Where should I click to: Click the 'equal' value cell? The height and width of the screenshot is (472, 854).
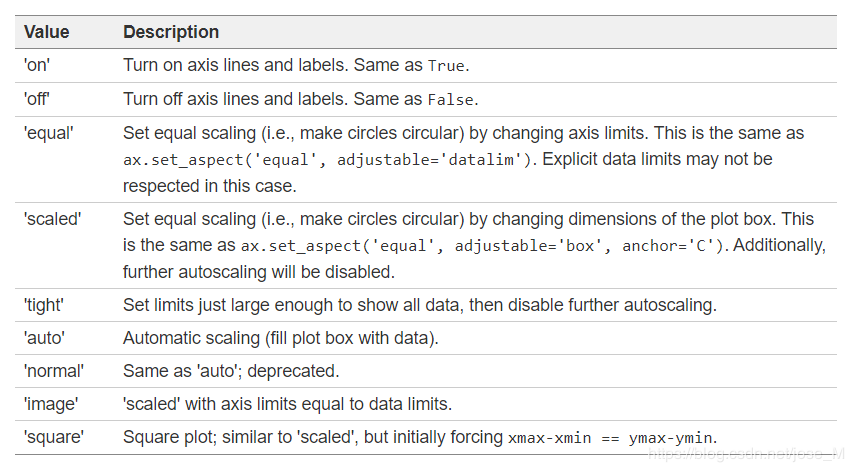coord(46,133)
